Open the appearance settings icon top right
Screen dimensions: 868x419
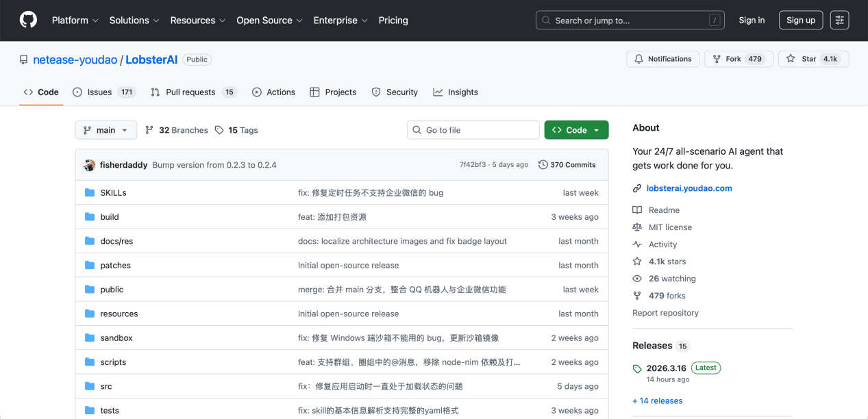tap(839, 21)
